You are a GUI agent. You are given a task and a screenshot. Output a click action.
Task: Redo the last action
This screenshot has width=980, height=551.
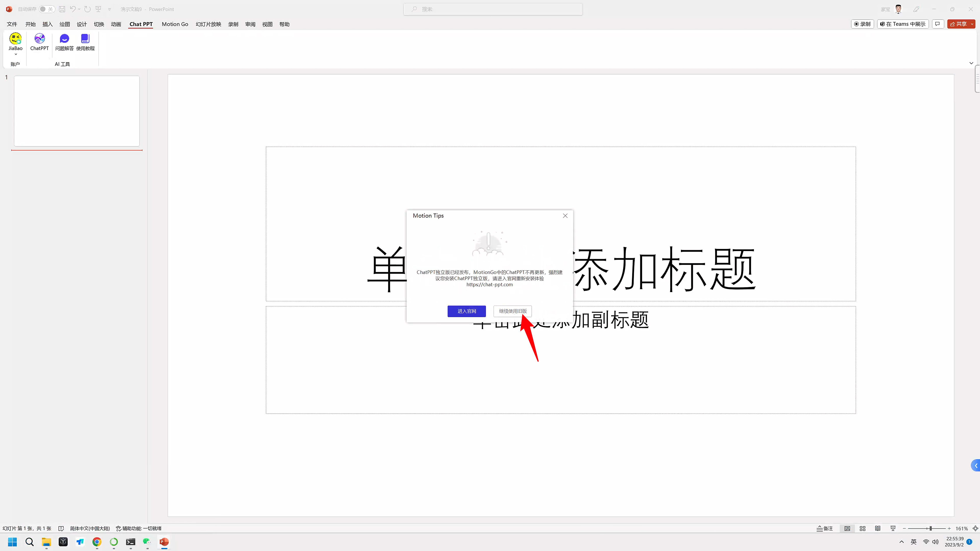click(87, 9)
